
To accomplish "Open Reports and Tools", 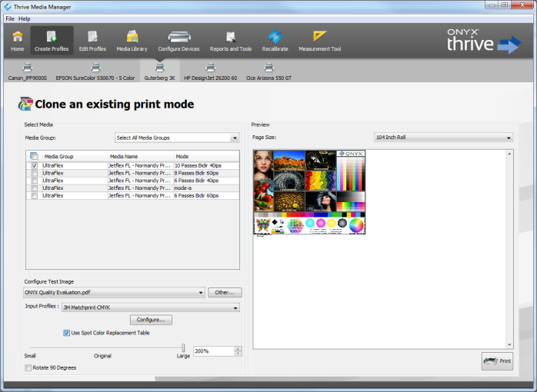I will point(231,41).
